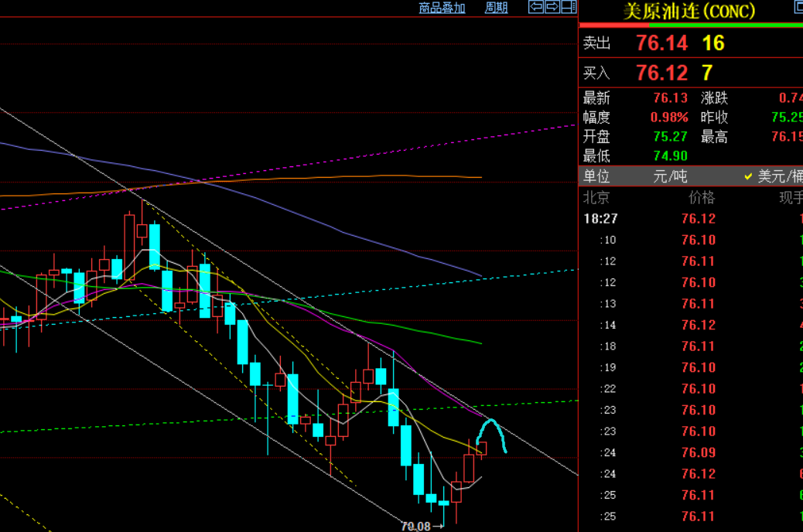This screenshot has height=532, width=803.
Task: Open the 商品叠加 overlay menu
Action: (442, 8)
